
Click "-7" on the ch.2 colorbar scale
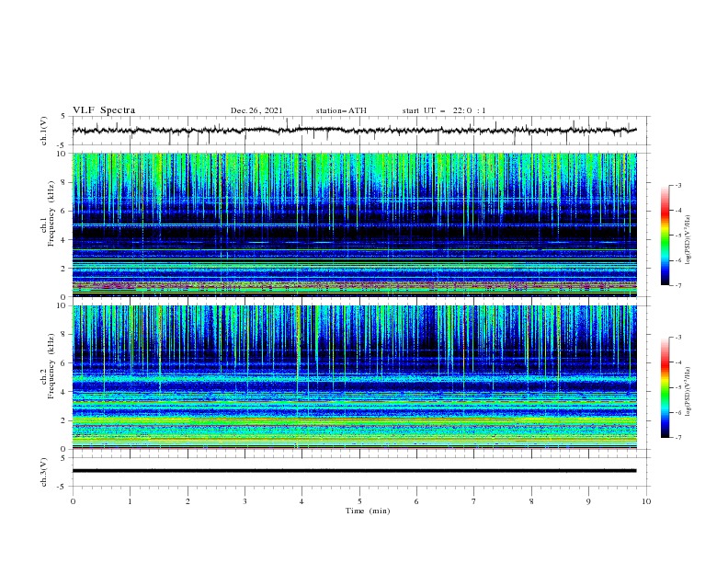coord(677,437)
